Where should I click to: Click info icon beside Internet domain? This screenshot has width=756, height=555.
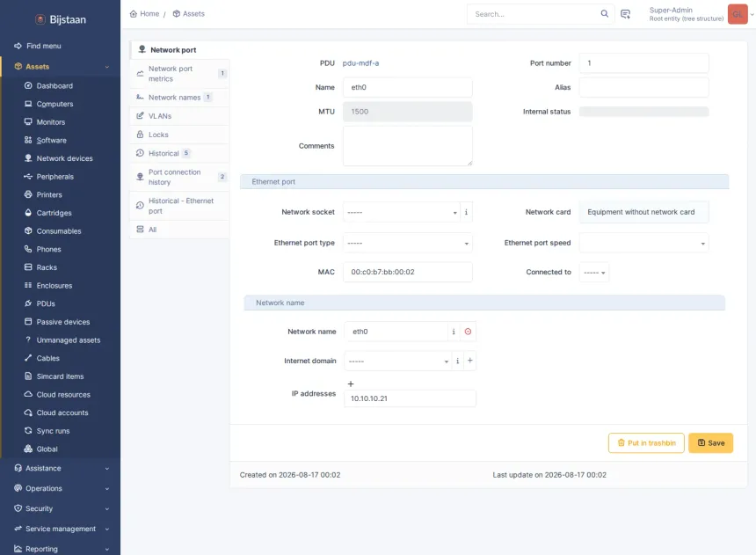[x=457, y=361]
